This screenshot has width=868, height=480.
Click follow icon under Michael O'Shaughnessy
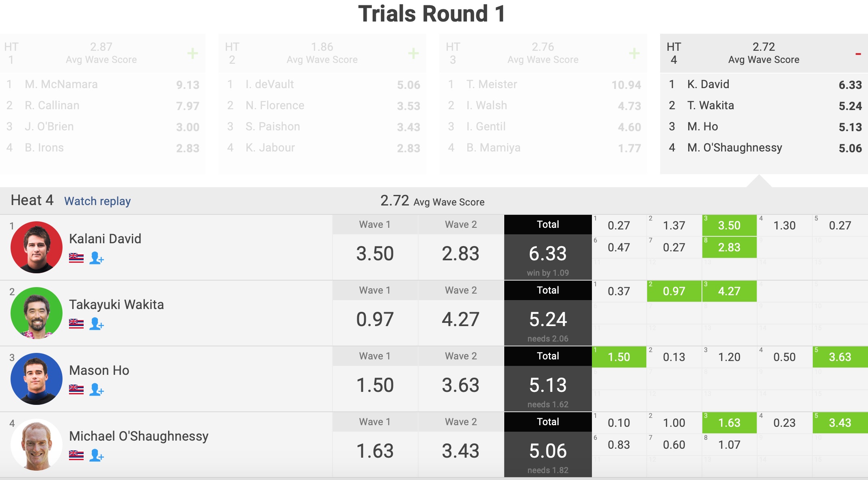[97, 455]
